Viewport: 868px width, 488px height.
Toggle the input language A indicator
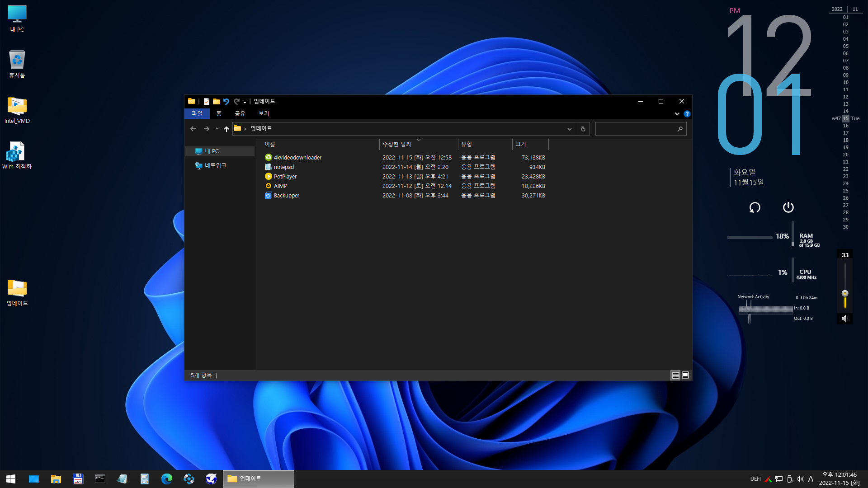tap(811, 479)
